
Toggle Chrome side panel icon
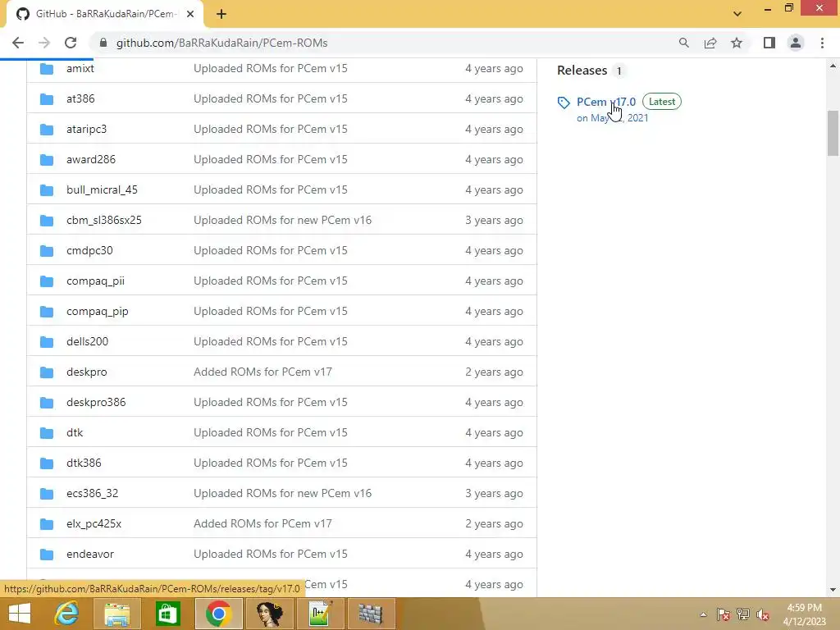(769, 43)
